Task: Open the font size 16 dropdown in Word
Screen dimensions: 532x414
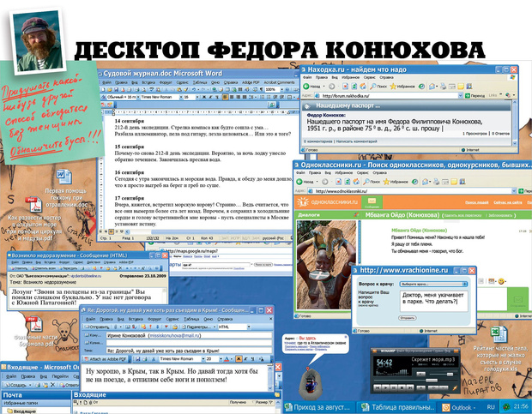Action: tap(198, 97)
